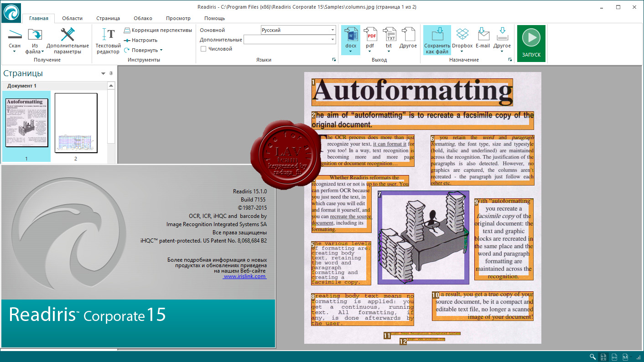644x362 pixels.
Task: Select zone 1 'Autoformatting' title region
Action: [412, 92]
